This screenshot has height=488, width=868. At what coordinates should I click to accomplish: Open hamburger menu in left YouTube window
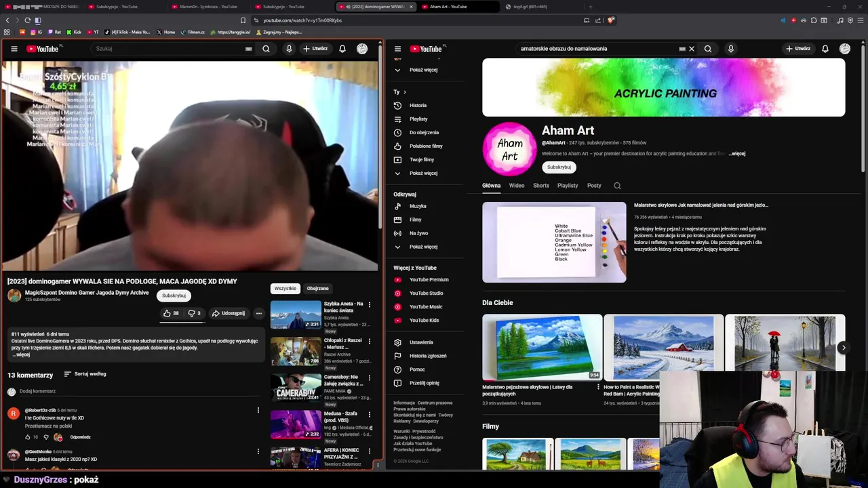[14, 49]
